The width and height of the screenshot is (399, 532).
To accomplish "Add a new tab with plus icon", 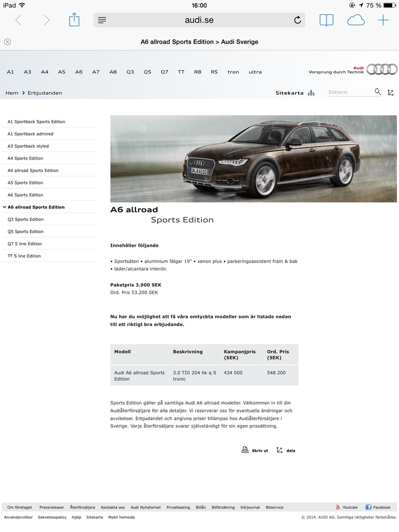I will 383,20.
